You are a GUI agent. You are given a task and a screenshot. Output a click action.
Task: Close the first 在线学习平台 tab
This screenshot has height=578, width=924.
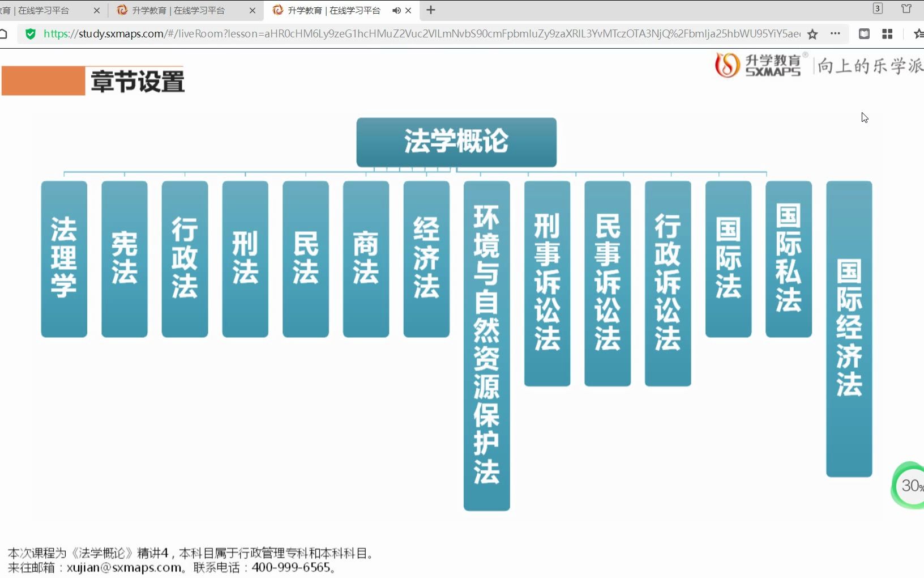click(x=96, y=10)
